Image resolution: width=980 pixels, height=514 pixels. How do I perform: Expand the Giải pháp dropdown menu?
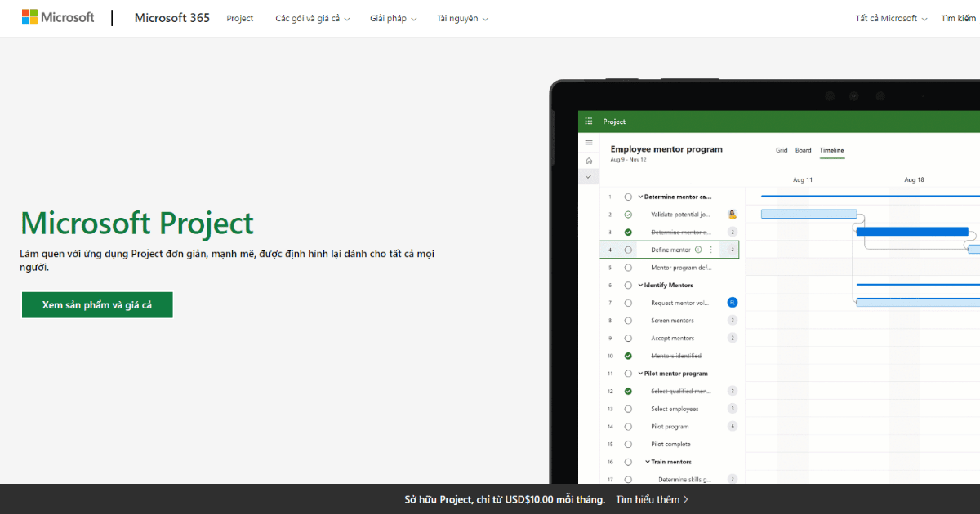tap(393, 18)
